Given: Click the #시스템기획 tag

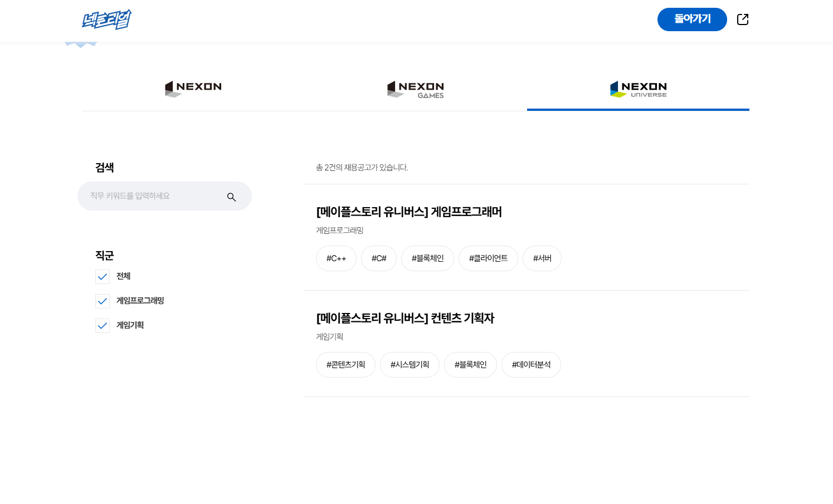Looking at the screenshot, I should pos(410,365).
